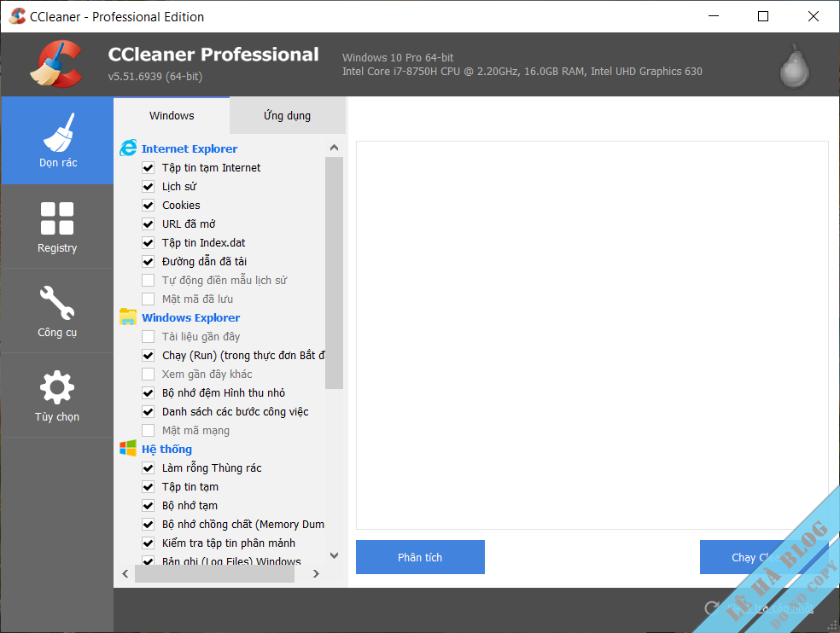Viewport: 840px width, 633px height.
Task: Click the horizontal scroll left arrow
Action: (x=125, y=573)
